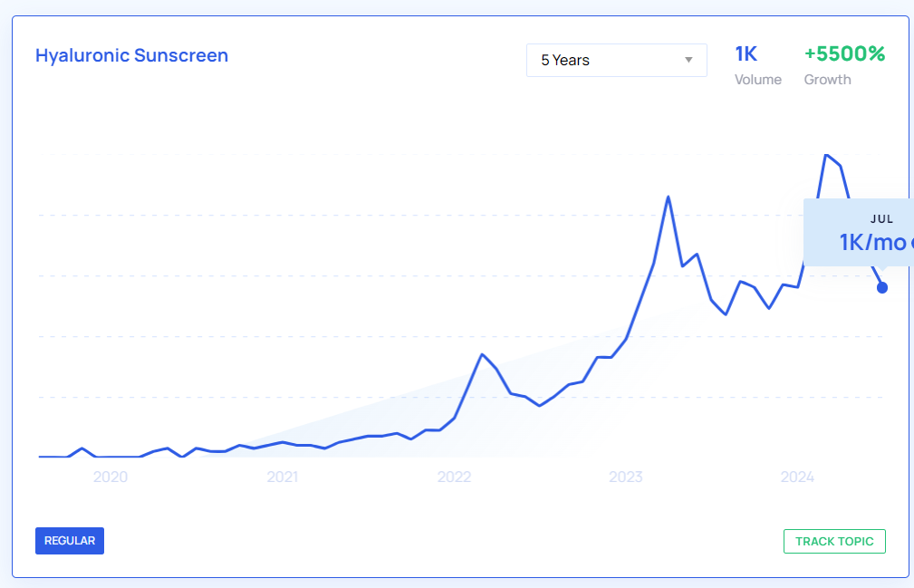The width and height of the screenshot is (914, 588).
Task: Open the 5 Years time range dropdown
Action: pyautogui.click(x=616, y=61)
